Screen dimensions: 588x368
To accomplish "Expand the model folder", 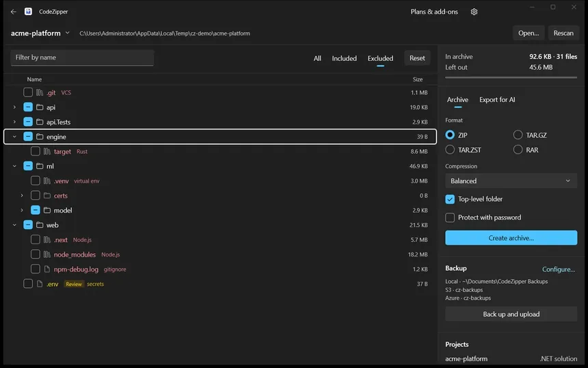I will click(22, 211).
